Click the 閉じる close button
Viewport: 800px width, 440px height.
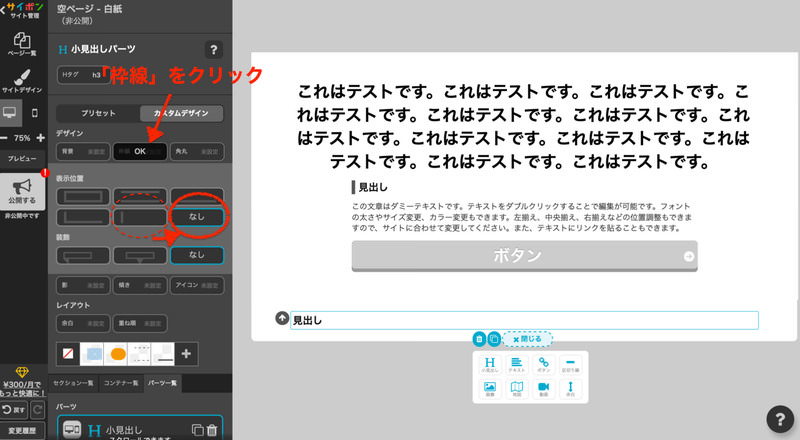click(528, 339)
